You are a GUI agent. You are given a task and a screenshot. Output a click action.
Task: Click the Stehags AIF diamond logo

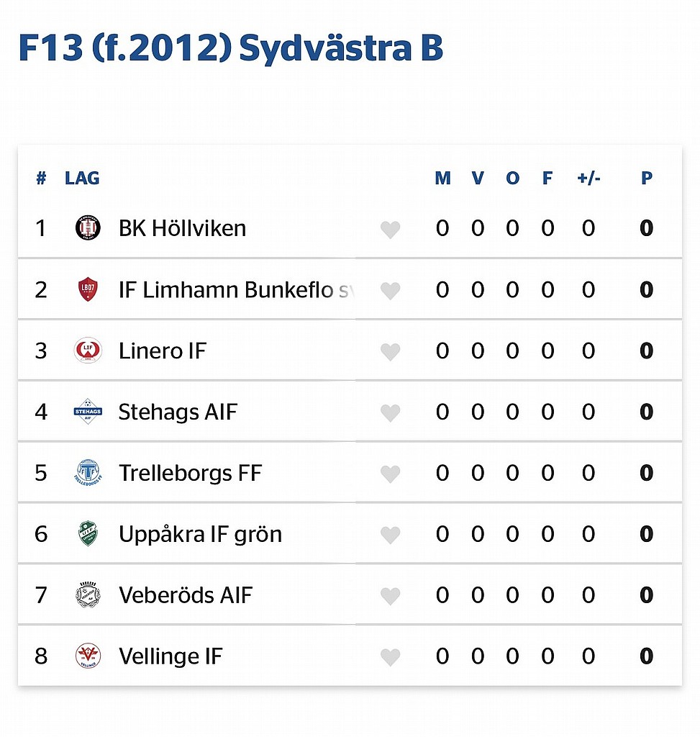click(88, 411)
